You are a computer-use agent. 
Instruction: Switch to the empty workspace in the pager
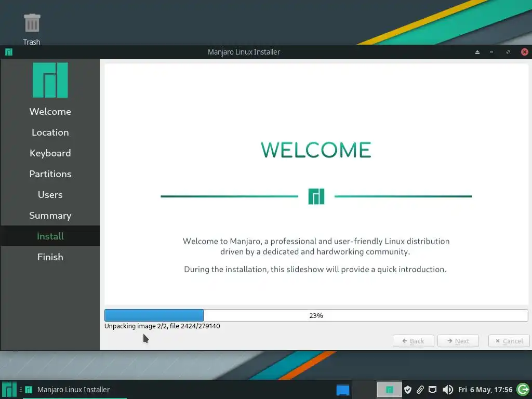click(x=364, y=389)
